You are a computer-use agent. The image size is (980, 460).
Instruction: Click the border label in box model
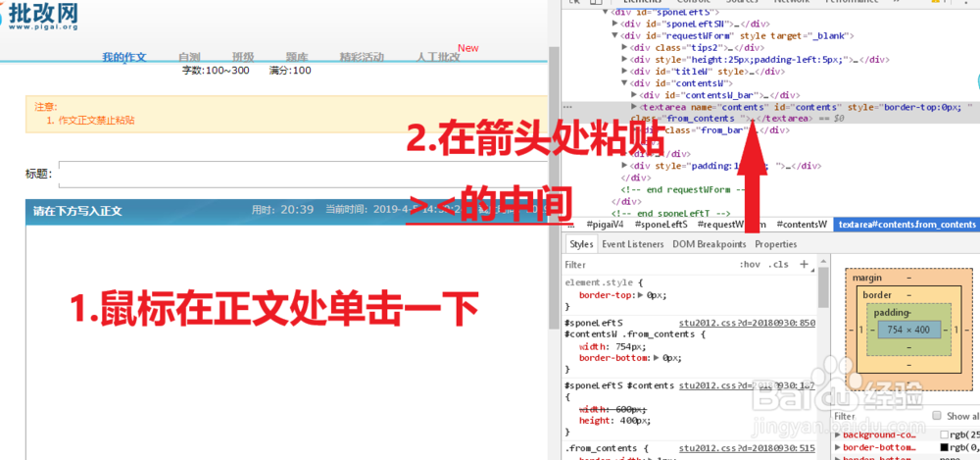click(x=877, y=295)
